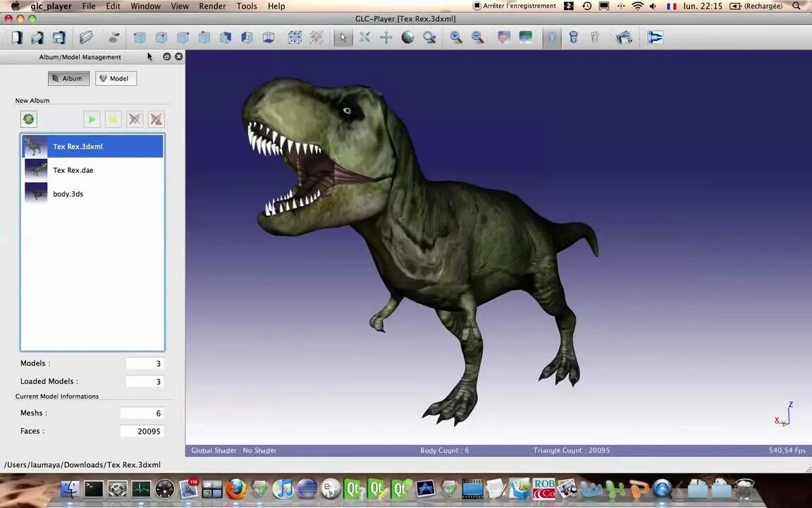The width and height of the screenshot is (812, 508).
Task: Open Terminal from the Dock
Action: pos(94,489)
